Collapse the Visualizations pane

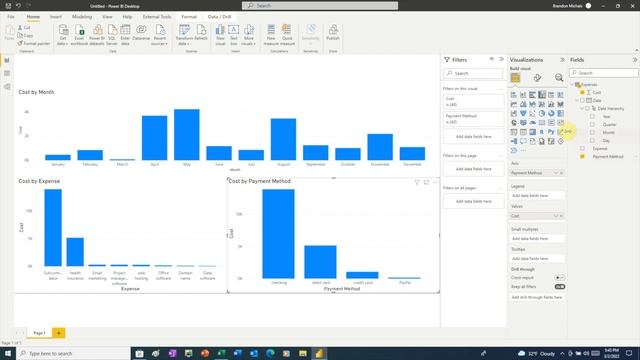coord(562,60)
